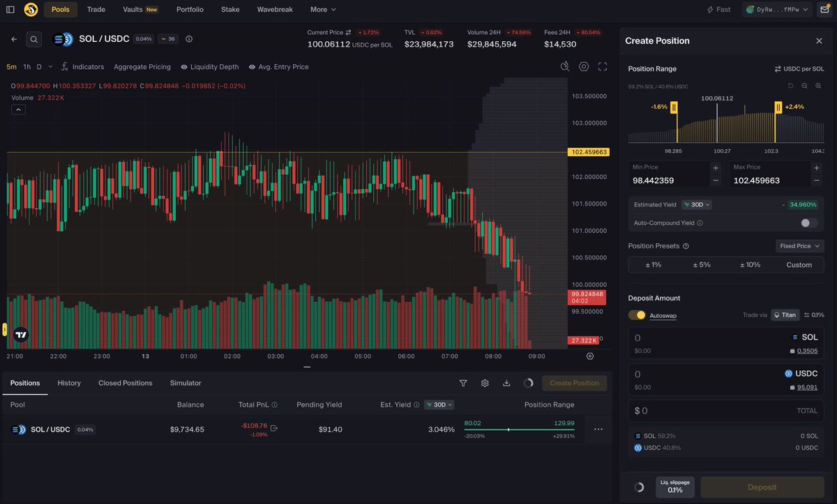
Task: Select the ±5% position preset
Action: click(702, 265)
